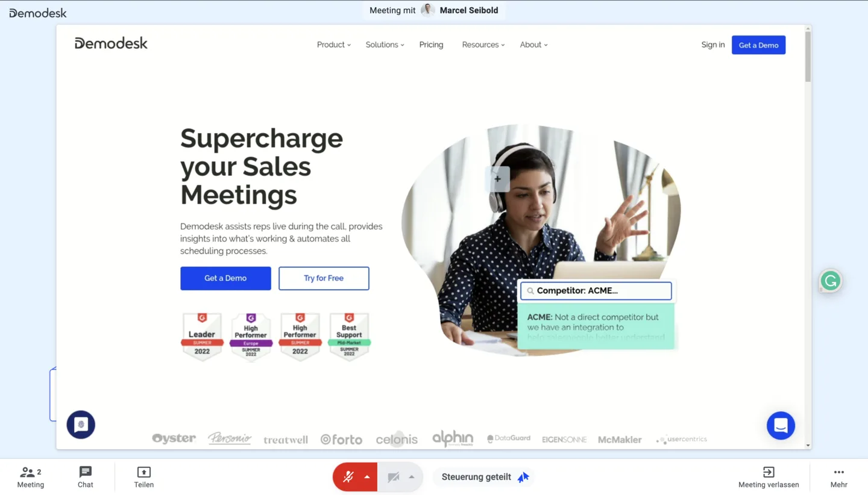Click the High Performer Europe badge
Viewport: 868px width, 495px height.
pos(251,337)
